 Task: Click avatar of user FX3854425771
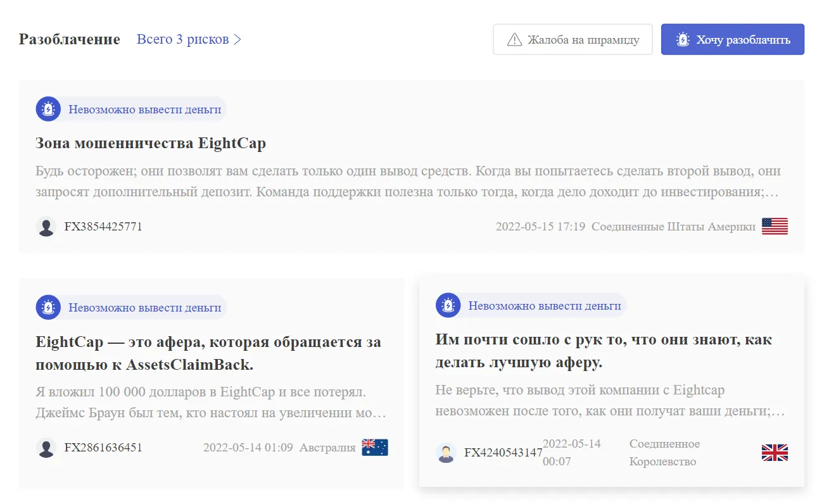[x=46, y=226]
